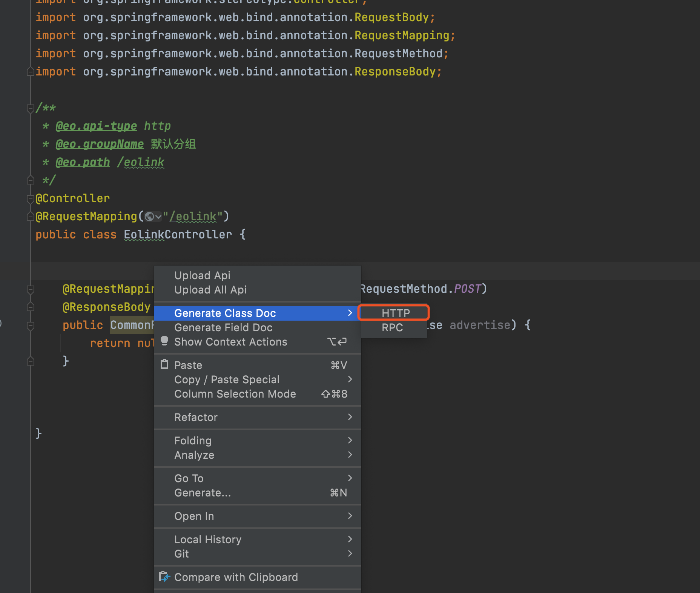Click the RequestMethod import class name
Viewport: 700px width, 593px height.
pos(398,54)
